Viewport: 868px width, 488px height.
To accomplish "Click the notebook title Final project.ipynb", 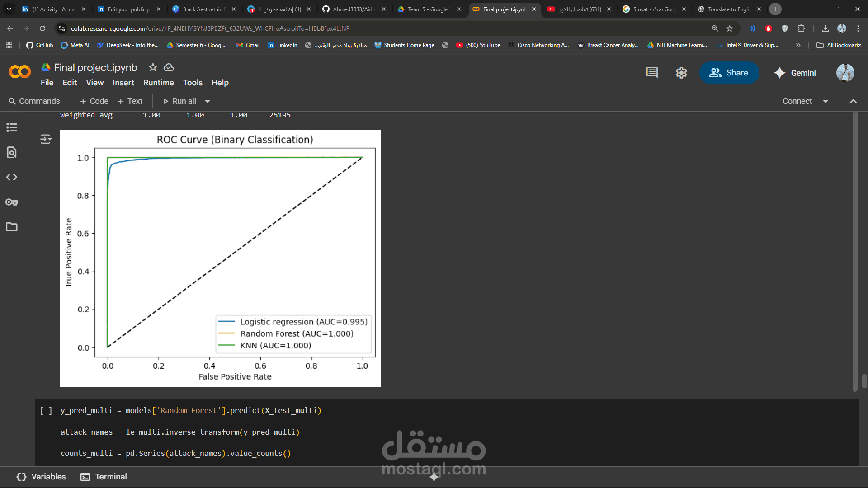I will pos(95,67).
